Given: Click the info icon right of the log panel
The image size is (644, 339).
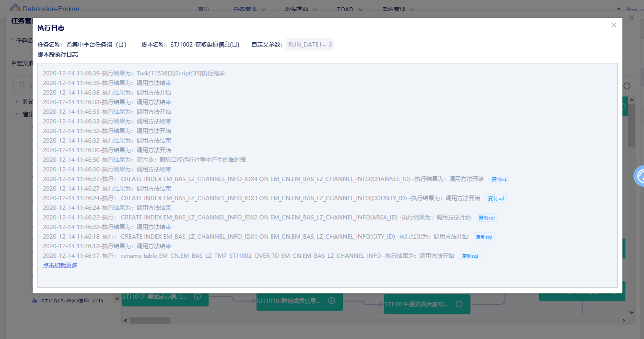Looking at the screenshot, I should point(627,86).
